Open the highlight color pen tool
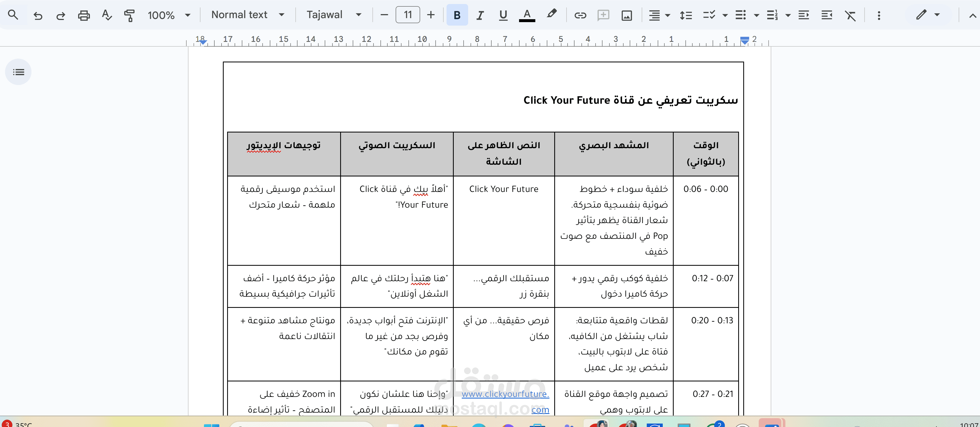The image size is (980, 427). tap(551, 14)
